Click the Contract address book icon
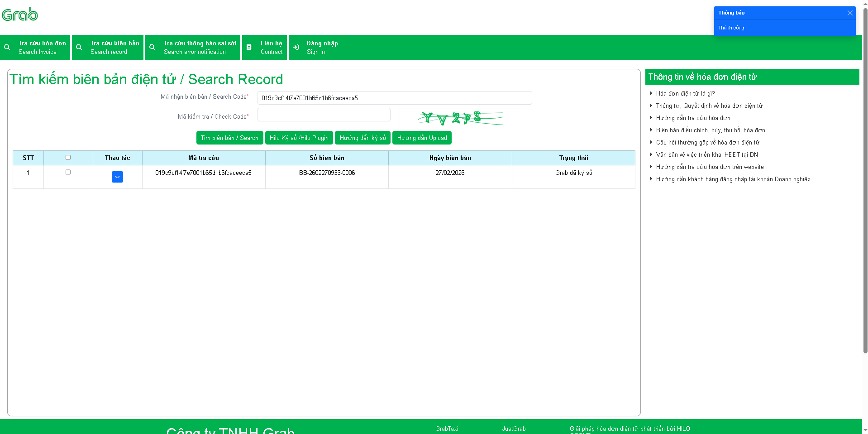 (249, 48)
